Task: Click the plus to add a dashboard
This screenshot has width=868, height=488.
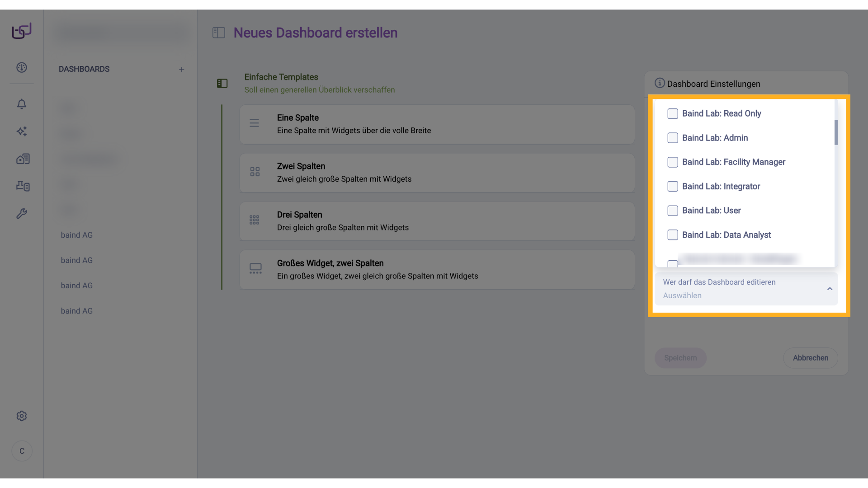Action: pyautogui.click(x=182, y=69)
